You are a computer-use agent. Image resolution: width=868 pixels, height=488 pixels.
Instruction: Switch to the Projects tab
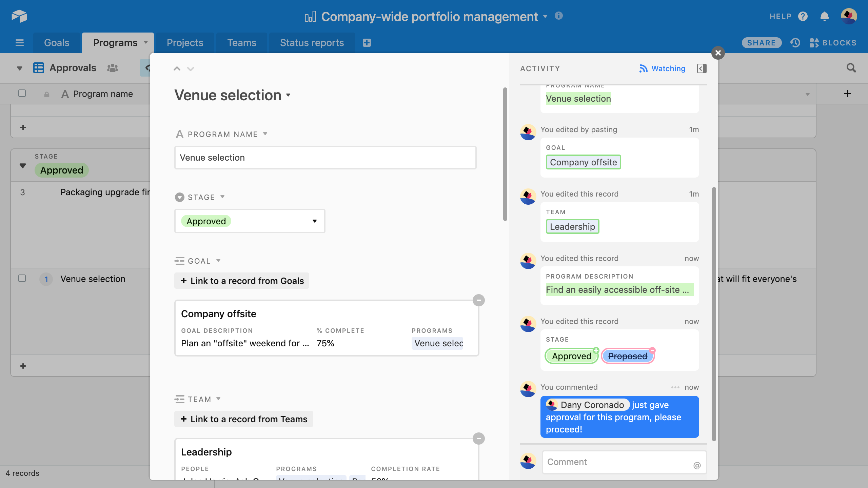point(185,43)
